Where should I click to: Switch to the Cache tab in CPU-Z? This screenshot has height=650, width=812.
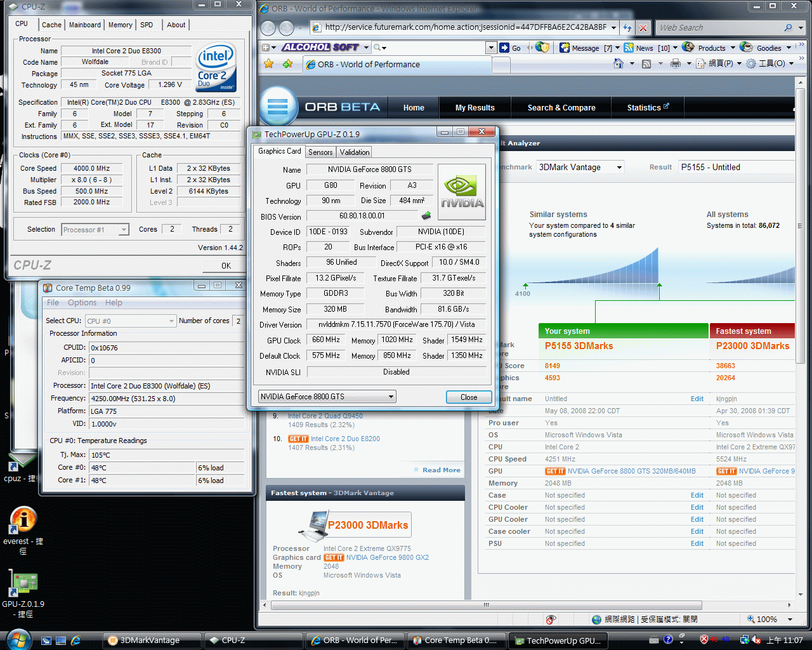pos(51,25)
